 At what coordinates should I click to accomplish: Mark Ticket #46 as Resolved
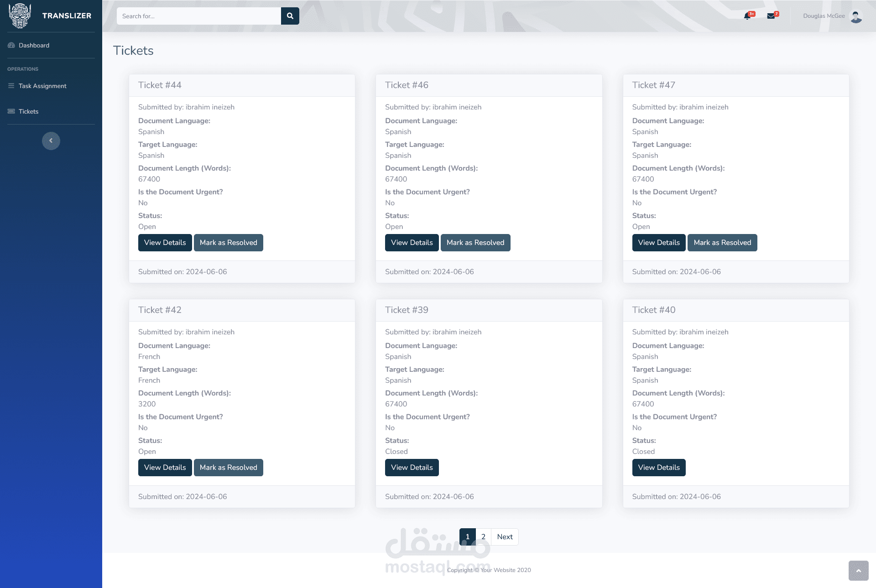(x=475, y=243)
